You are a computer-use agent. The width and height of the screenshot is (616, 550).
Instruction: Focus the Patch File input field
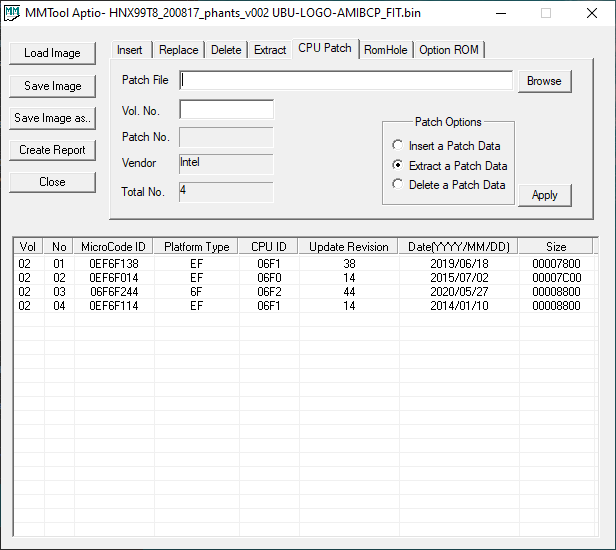coord(346,81)
